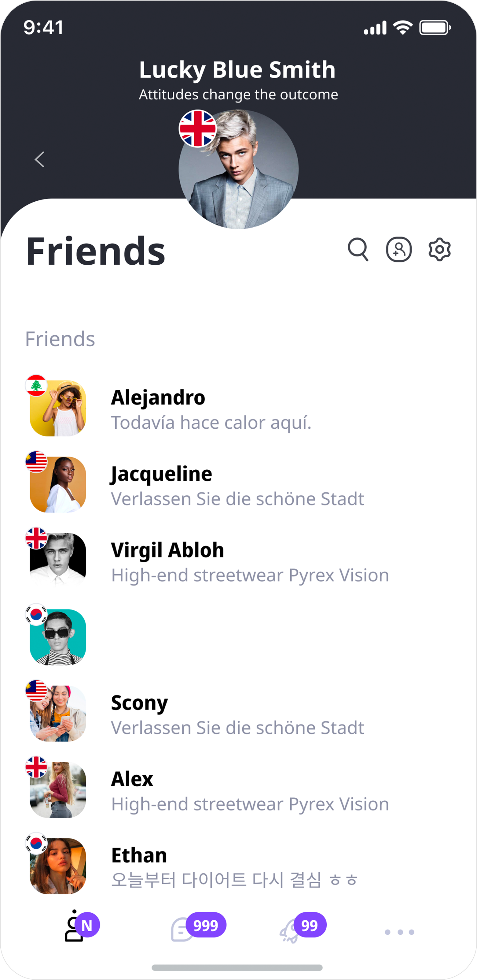Open the add friend icon
The image size is (477, 980).
399,250
